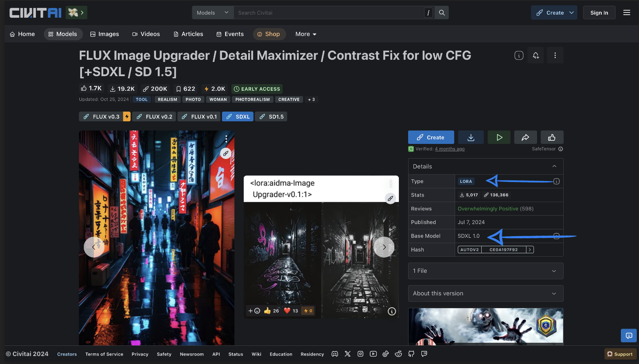The image size is (639, 364).
Task: Open the Terms of Service link
Action: click(104, 354)
